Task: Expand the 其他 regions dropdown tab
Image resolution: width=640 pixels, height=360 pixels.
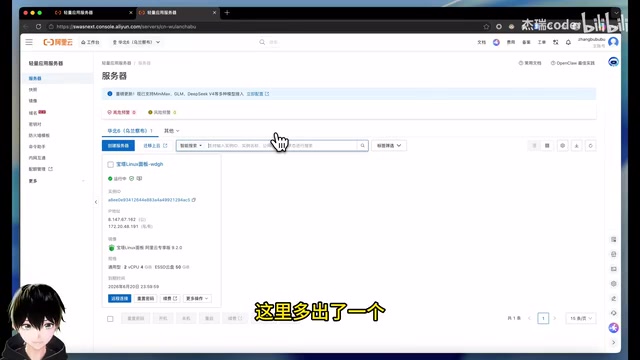Action: pos(171,131)
